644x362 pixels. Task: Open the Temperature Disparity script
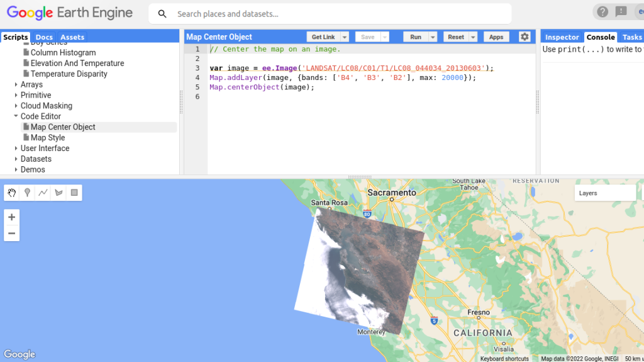[69, 74]
